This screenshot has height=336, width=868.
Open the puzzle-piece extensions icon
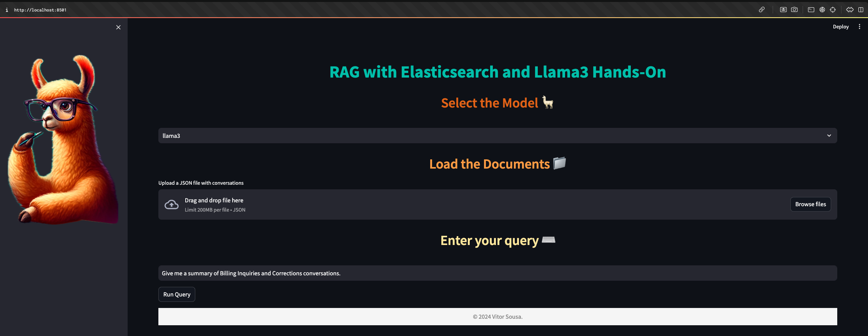pyautogui.click(x=850, y=10)
